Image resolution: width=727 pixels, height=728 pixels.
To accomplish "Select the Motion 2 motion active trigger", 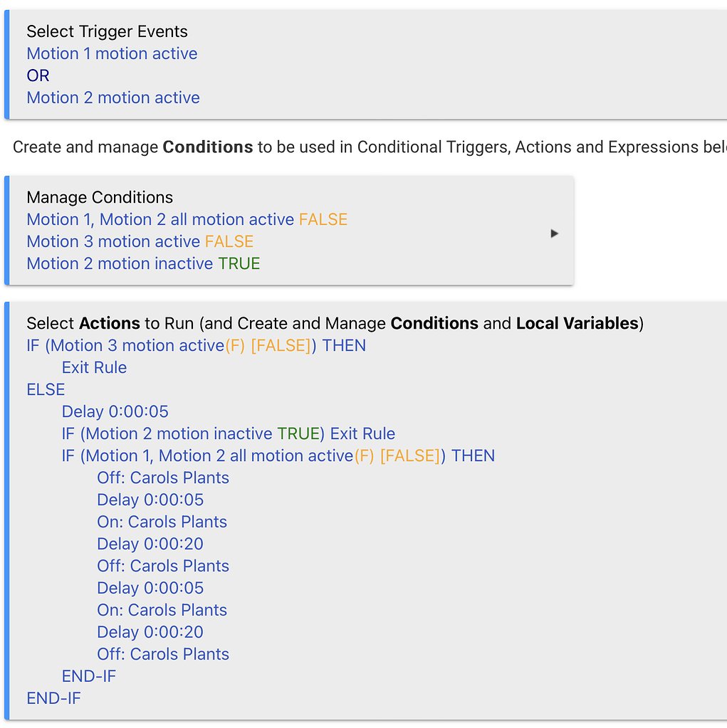I will (x=113, y=97).
